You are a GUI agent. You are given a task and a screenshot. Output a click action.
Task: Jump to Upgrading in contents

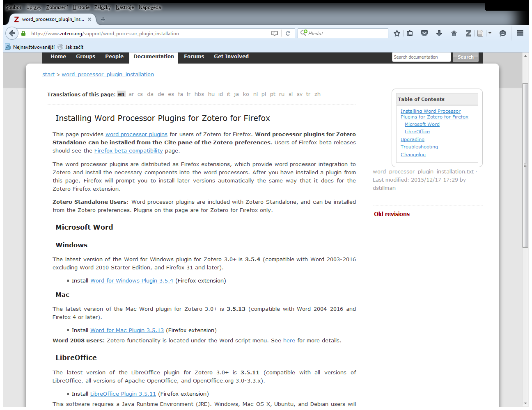point(413,139)
